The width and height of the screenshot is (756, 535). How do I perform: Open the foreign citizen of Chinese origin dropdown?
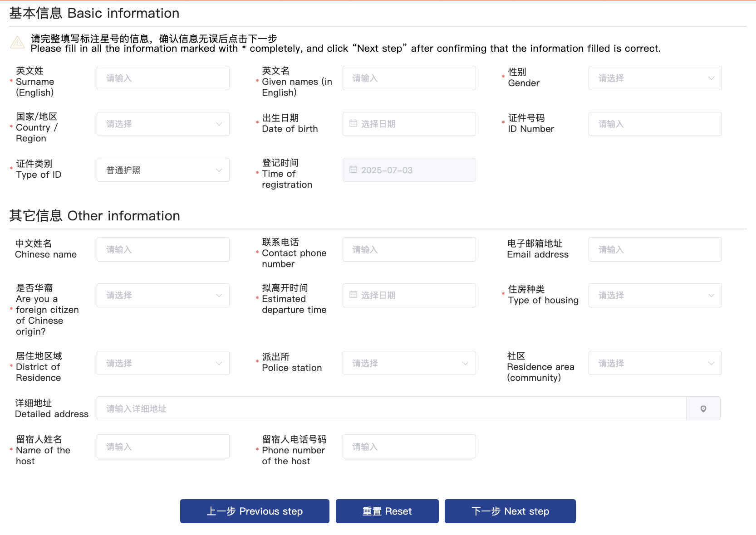(163, 295)
